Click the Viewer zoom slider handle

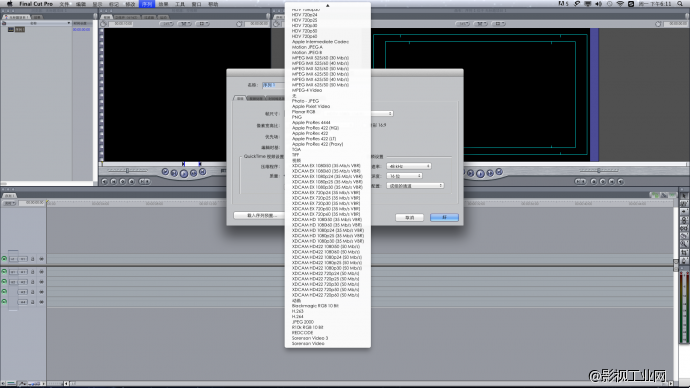click(x=127, y=171)
